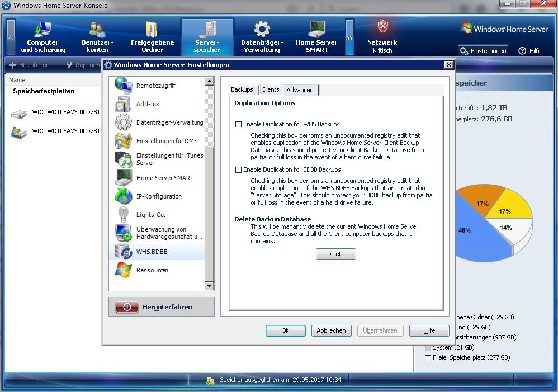Select WHS BDBB in the settings list

coord(157,252)
